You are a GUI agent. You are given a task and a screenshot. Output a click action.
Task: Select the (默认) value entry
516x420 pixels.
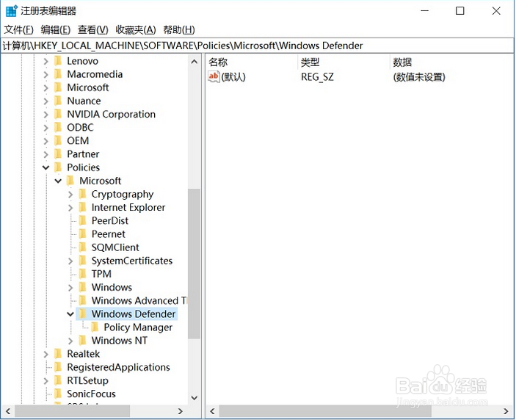233,77
